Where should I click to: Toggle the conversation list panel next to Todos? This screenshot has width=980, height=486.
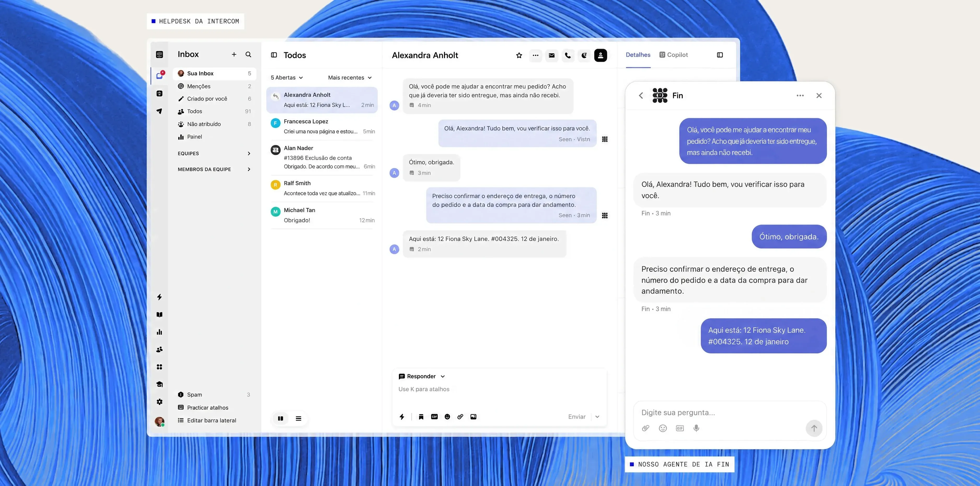pyautogui.click(x=274, y=55)
